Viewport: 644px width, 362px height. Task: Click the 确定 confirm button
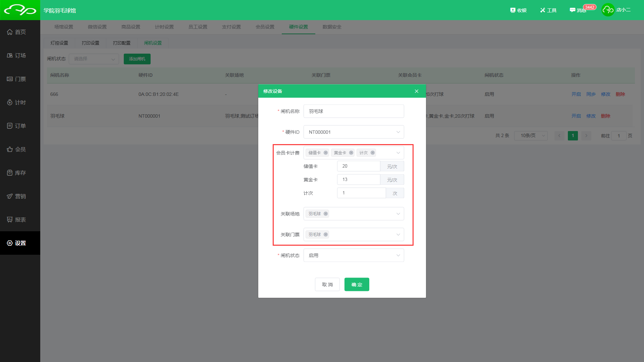coord(357,285)
